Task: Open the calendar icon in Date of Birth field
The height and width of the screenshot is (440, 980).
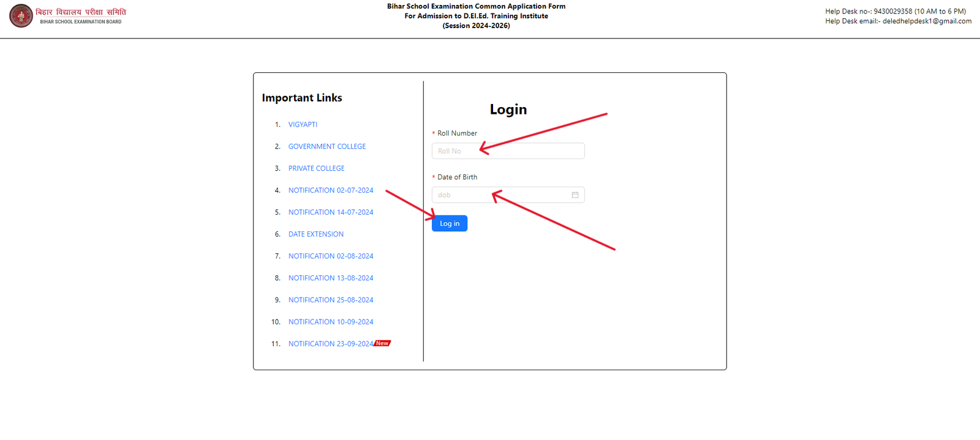Action: pyautogui.click(x=575, y=195)
